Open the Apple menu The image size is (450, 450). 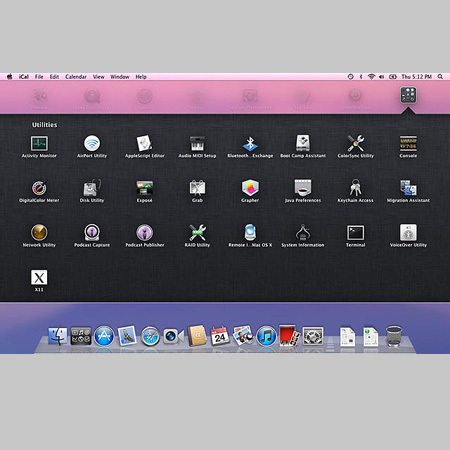[x=10, y=77]
